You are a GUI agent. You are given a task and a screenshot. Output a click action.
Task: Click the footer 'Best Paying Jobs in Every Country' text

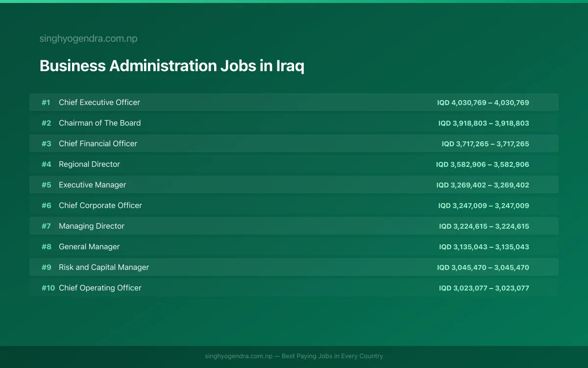(x=332, y=356)
